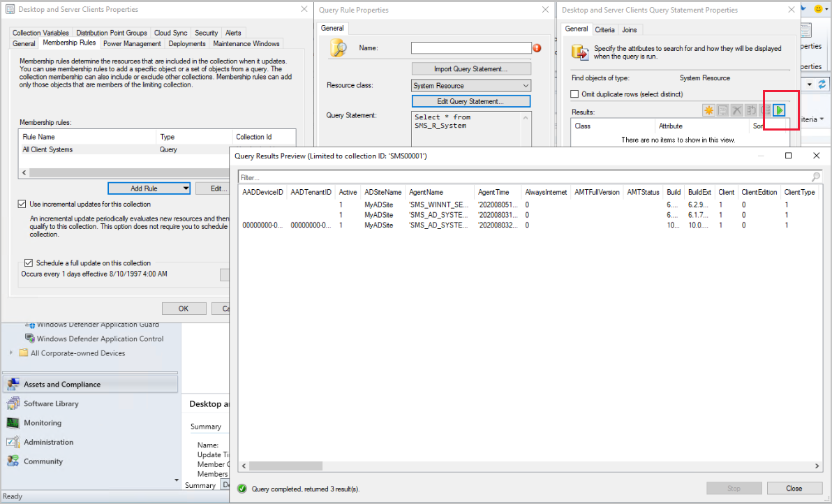
Task: Expand All Corporate-owned Devices tree node
Action: point(11,353)
